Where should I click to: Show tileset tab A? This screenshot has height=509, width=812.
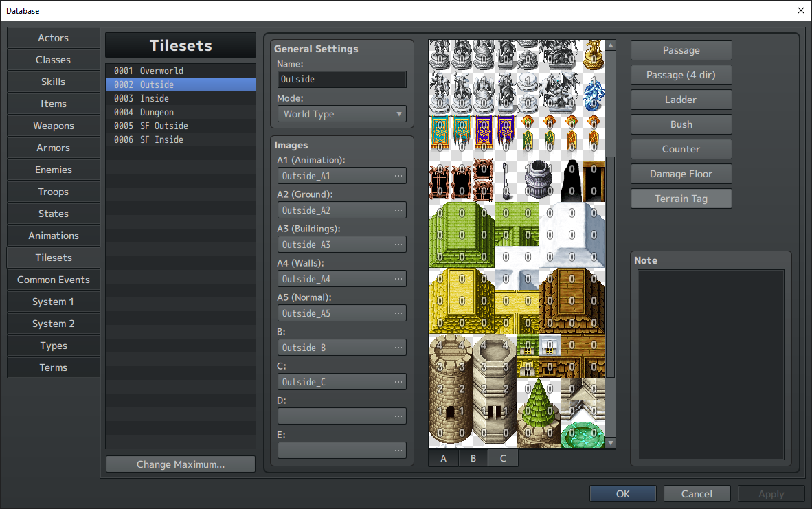[443, 458]
